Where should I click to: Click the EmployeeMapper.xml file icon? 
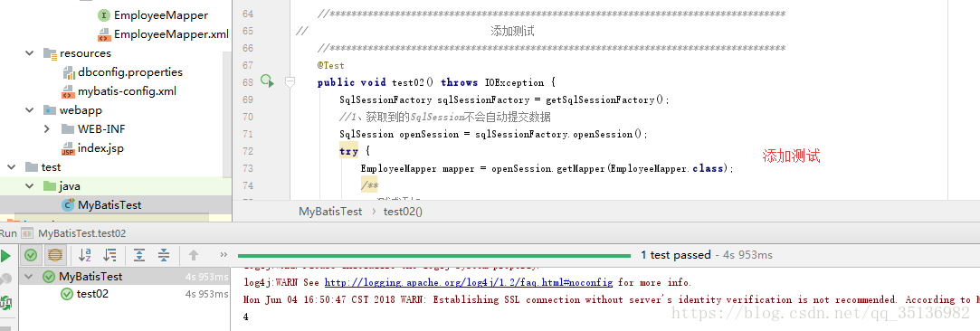[105, 34]
